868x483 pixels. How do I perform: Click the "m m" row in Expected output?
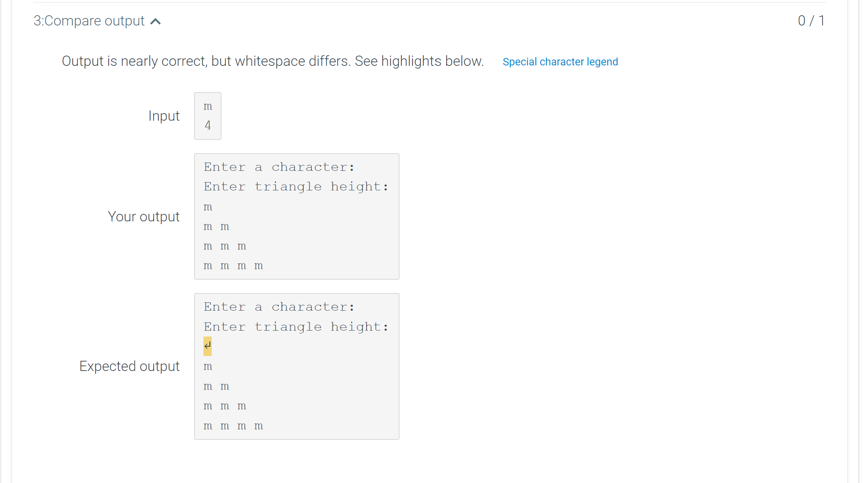[x=216, y=386]
